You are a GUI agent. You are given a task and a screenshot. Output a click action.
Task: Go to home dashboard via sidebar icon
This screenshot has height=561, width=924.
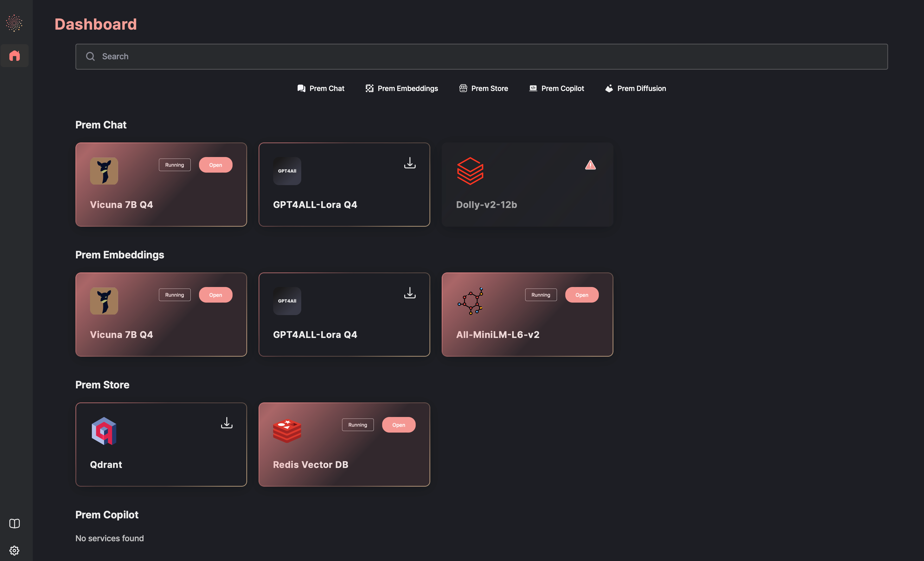pyautogui.click(x=14, y=56)
